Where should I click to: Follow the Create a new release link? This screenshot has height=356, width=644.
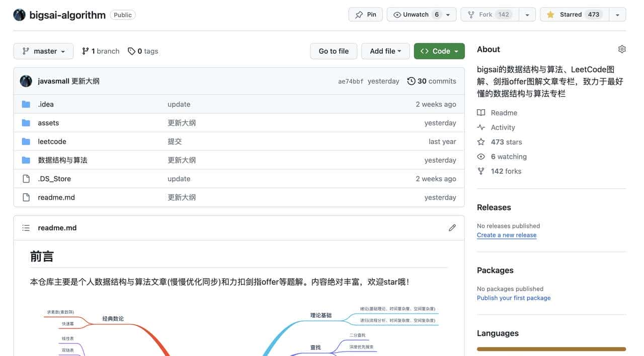[506, 235]
